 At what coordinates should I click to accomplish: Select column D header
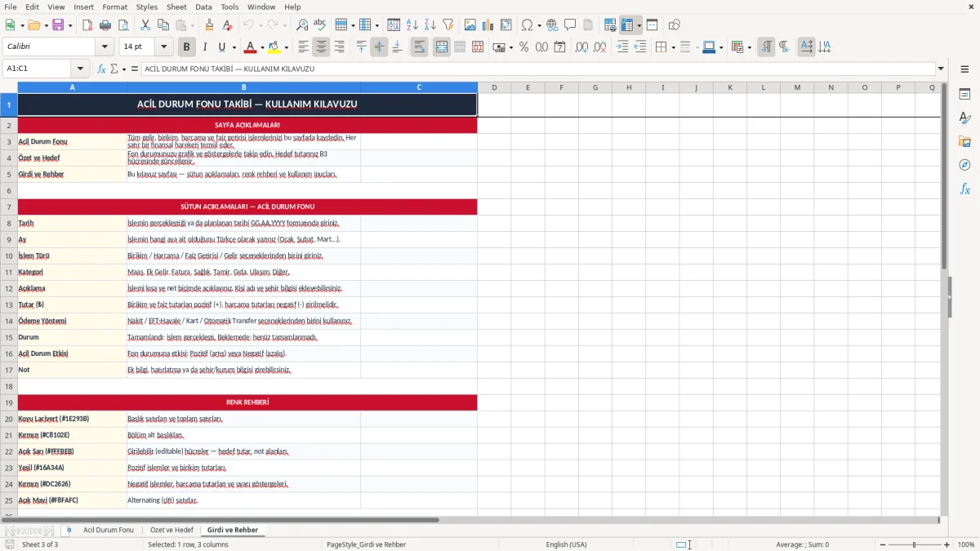(494, 87)
